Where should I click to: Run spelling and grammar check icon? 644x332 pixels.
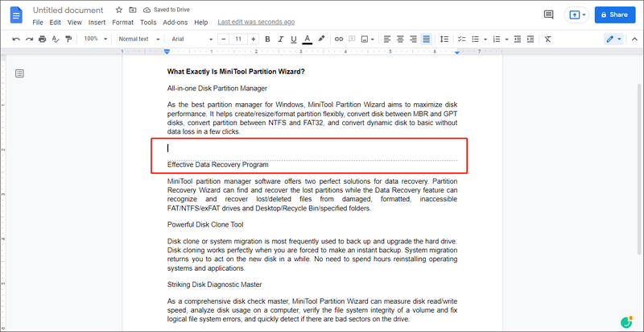(56, 39)
